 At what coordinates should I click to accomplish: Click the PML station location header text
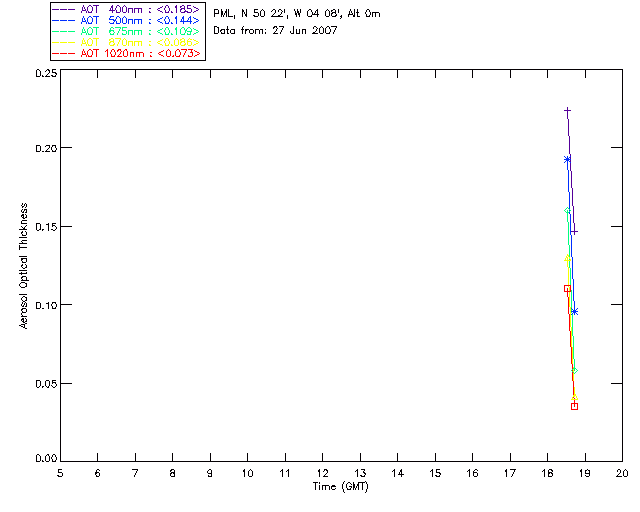[296, 14]
